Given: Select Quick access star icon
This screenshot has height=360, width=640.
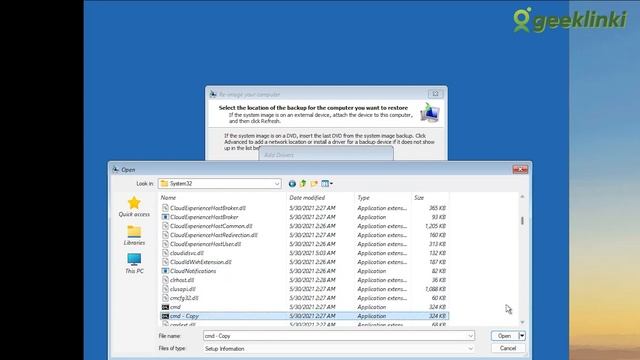Looking at the screenshot, I should click(x=134, y=203).
